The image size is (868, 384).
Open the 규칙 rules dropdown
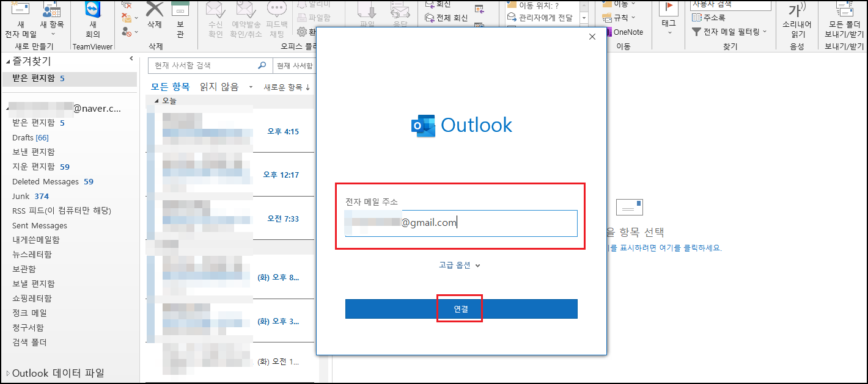619,18
